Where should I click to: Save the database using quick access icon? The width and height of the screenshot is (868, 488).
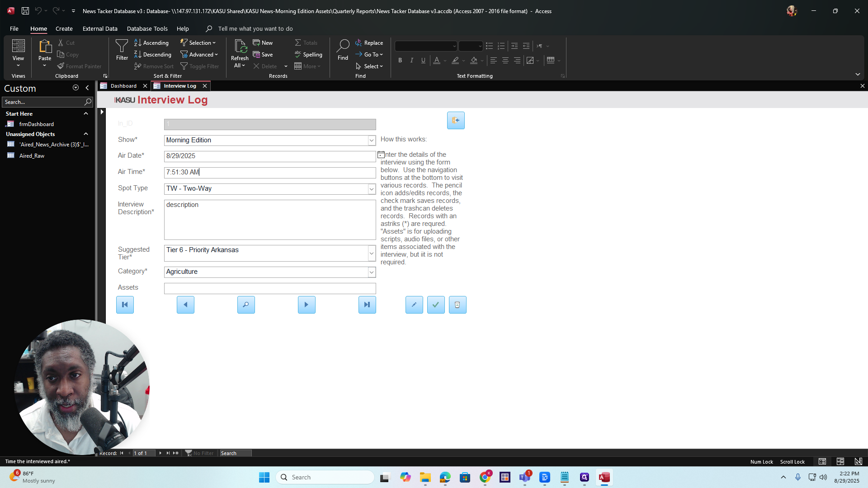[x=25, y=10]
